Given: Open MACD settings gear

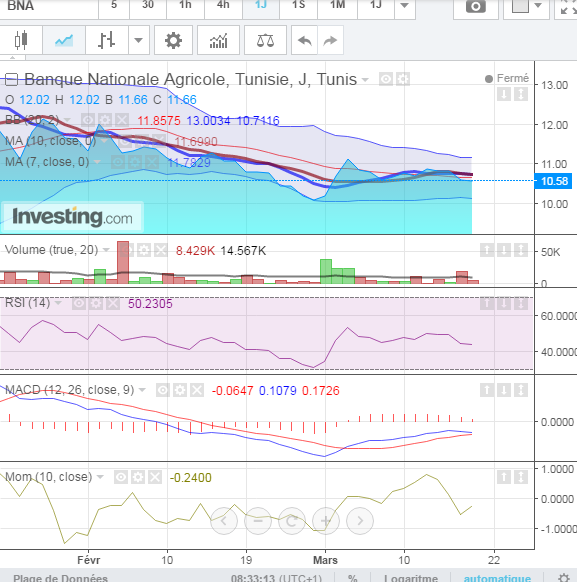Looking at the screenshot, I should coord(180,390).
